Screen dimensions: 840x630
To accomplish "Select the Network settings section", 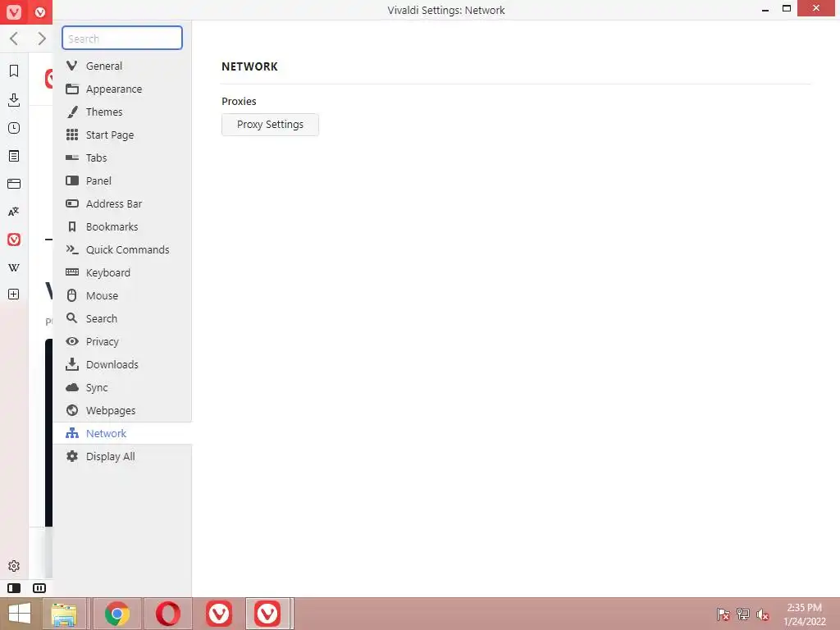I will pyautogui.click(x=122, y=433).
